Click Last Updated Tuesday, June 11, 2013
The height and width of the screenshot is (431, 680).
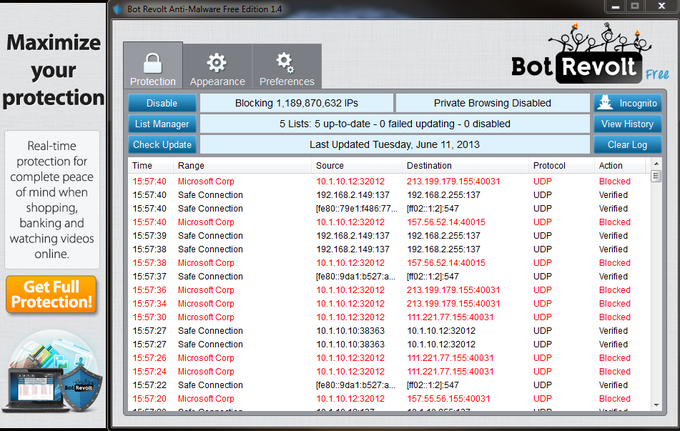coord(395,145)
